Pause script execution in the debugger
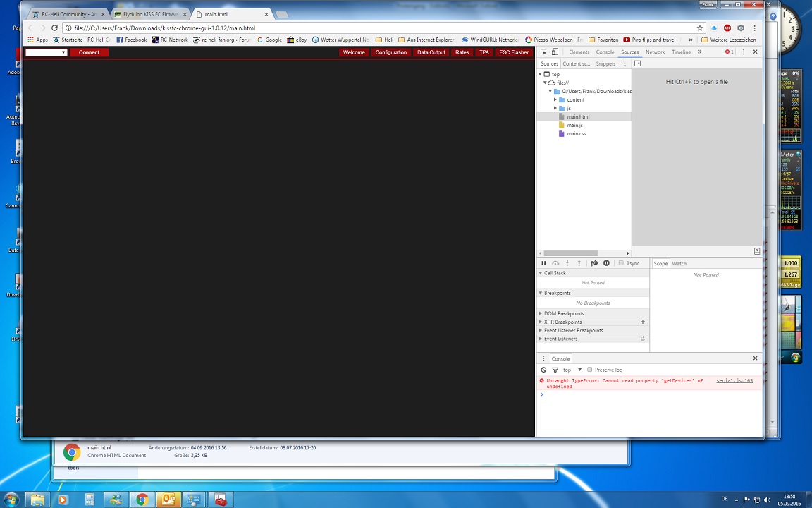Image resolution: width=812 pixels, height=508 pixels. [x=543, y=263]
